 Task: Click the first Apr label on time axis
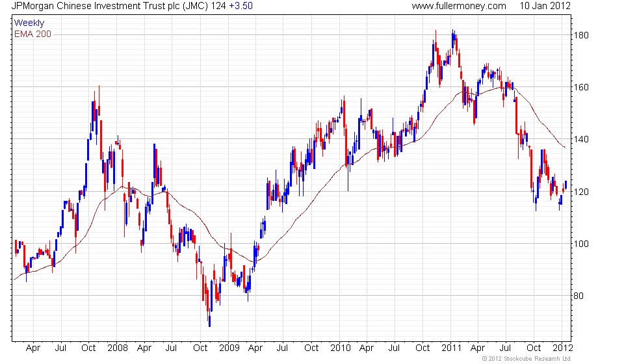point(33,348)
